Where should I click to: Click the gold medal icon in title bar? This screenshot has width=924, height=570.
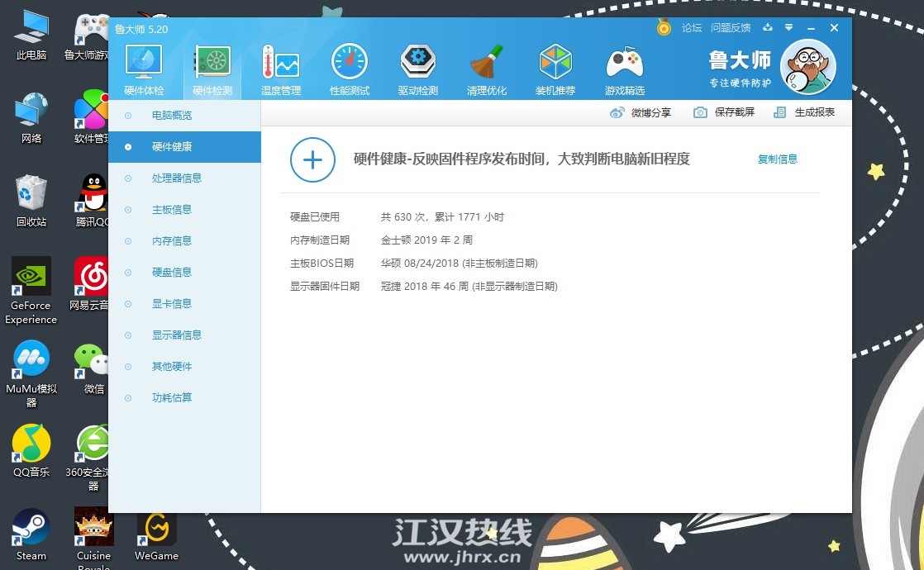pyautogui.click(x=664, y=27)
